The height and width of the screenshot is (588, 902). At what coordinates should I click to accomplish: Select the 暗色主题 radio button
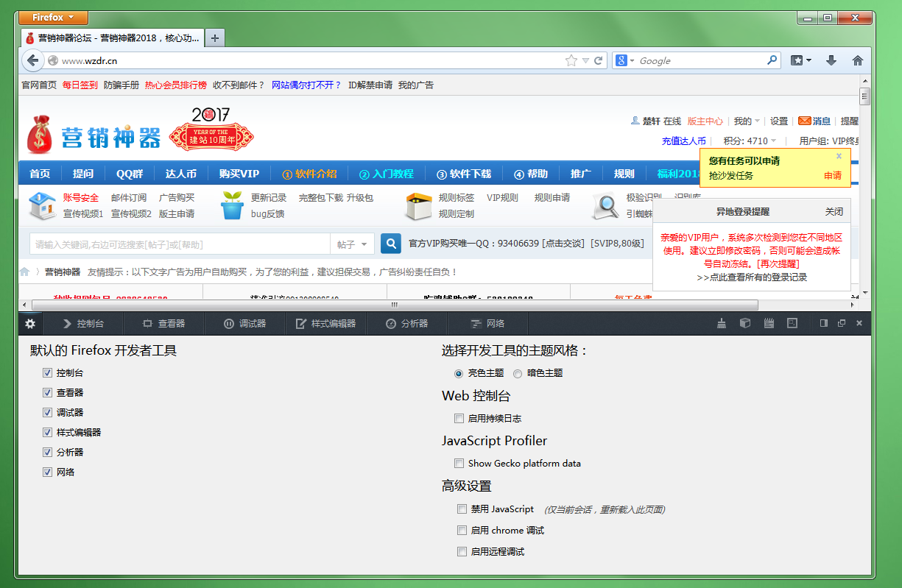[518, 374]
